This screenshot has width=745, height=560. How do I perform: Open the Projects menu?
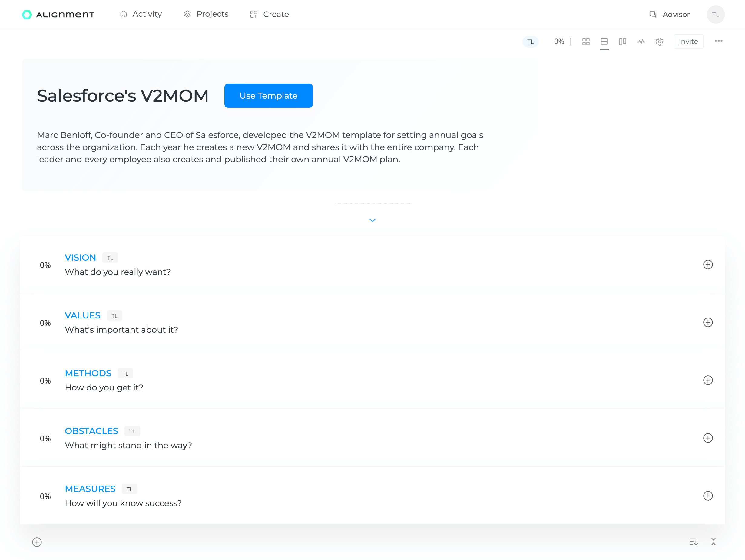pyautogui.click(x=206, y=14)
